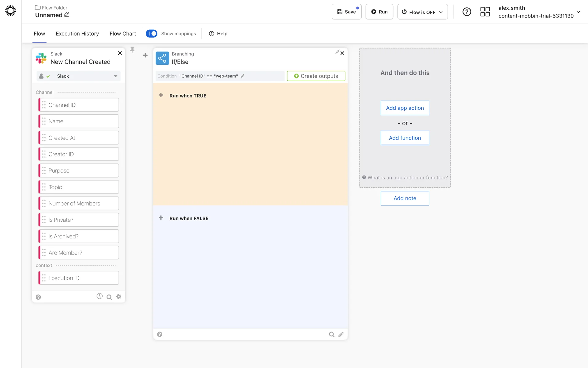Select the Channel ID output field
This screenshot has width=588, height=368.
pyautogui.click(x=79, y=105)
